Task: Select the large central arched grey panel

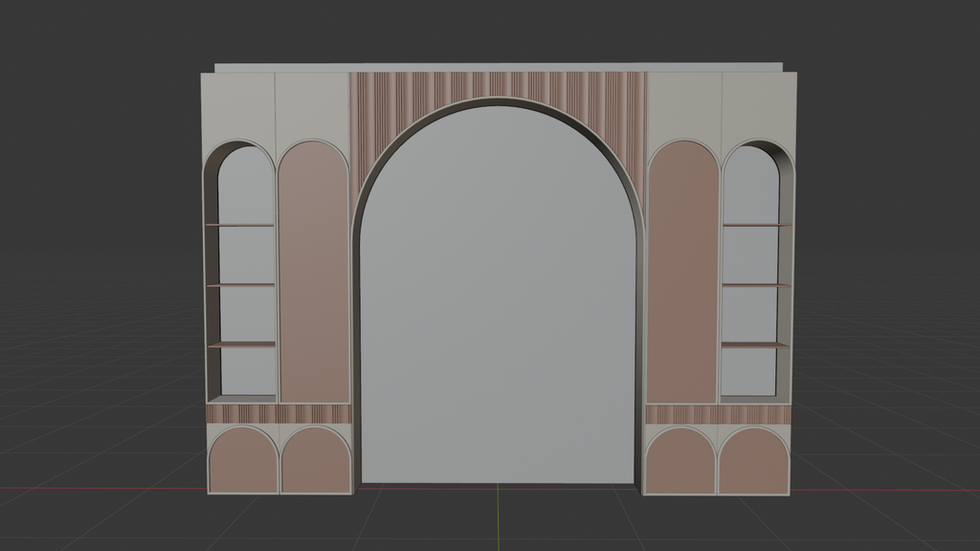Action: (x=498, y=294)
